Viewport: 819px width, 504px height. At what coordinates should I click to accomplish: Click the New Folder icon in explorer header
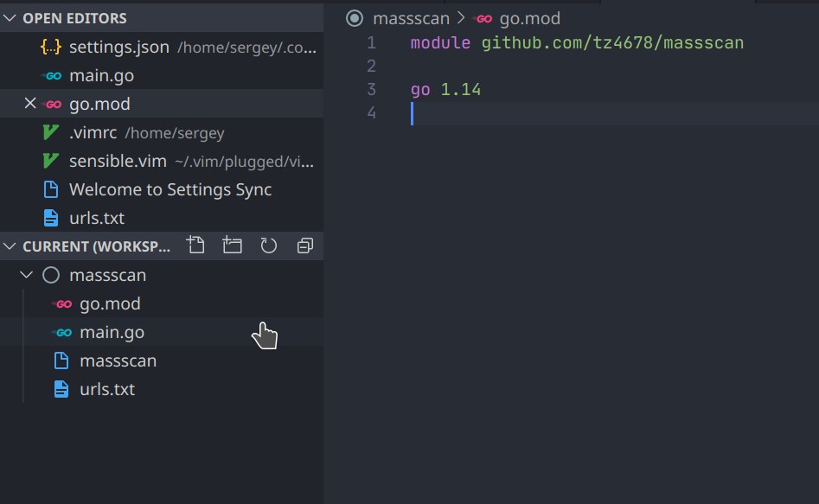(232, 245)
